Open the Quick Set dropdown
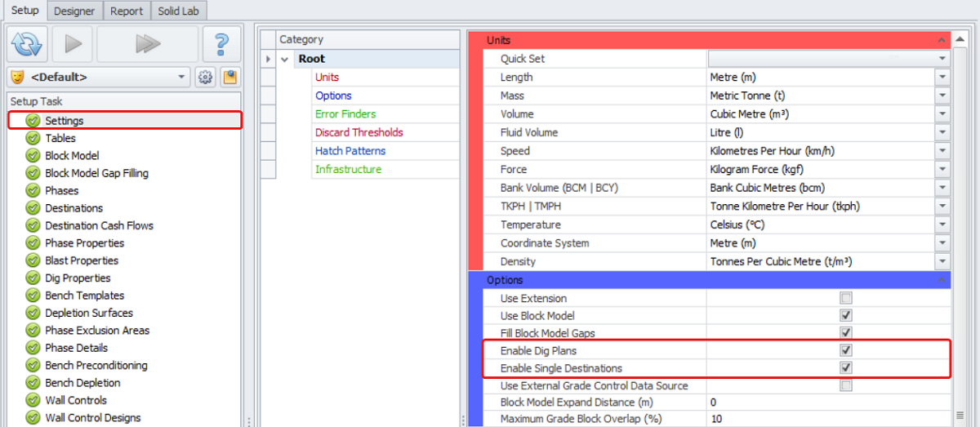The height and width of the screenshot is (427, 980). pyautogui.click(x=942, y=59)
